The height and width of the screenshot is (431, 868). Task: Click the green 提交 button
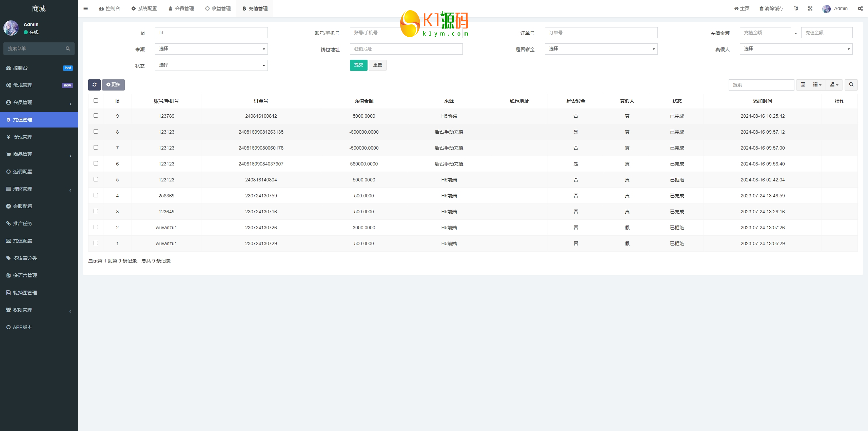(x=358, y=65)
